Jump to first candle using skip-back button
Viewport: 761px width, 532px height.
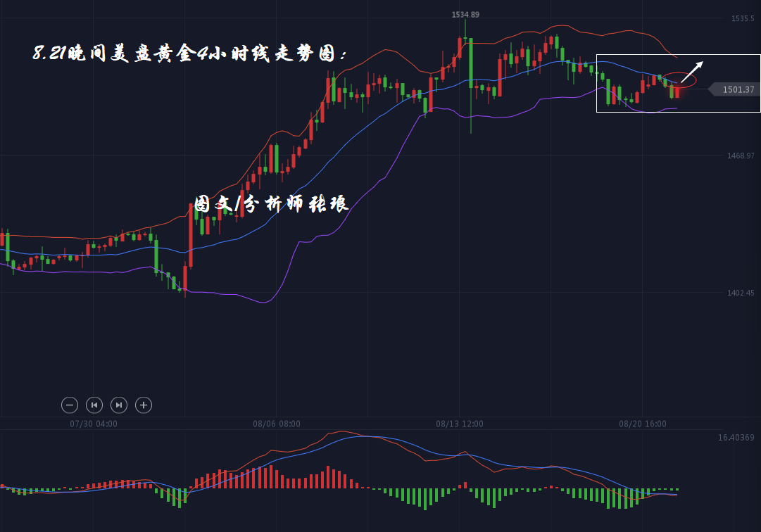[94, 405]
